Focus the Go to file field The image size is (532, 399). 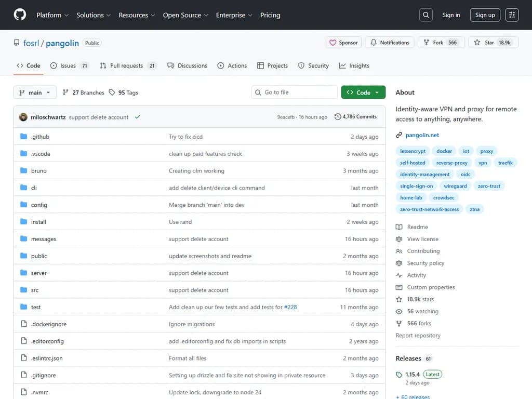[x=294, y=92]
